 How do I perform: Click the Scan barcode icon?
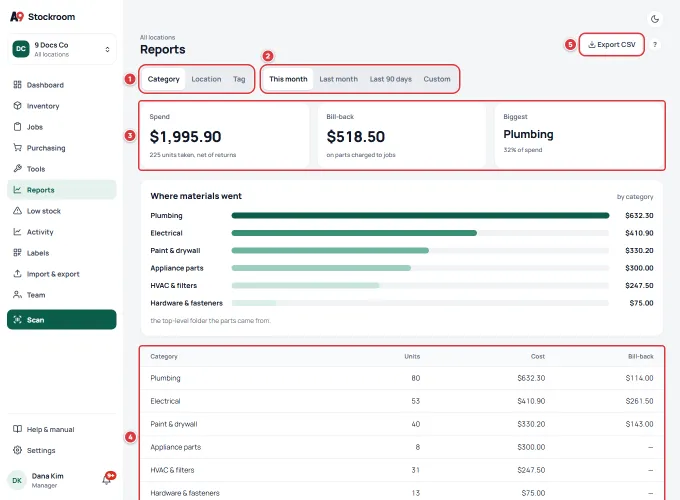point(17,320)
